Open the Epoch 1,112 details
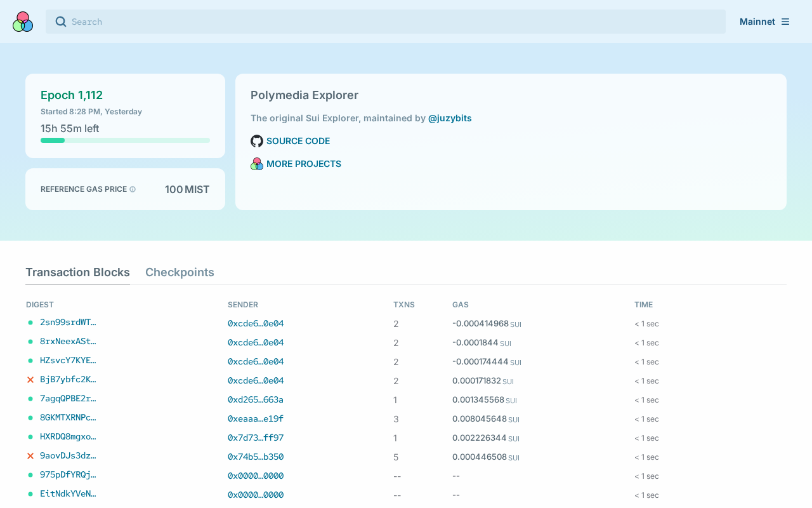 tap(72, 95)
